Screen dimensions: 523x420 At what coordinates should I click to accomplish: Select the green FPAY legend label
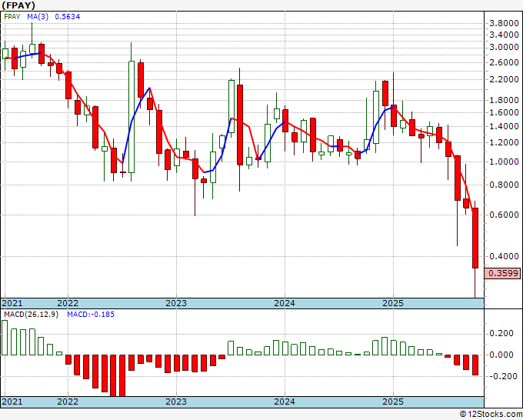click(x=12, y=17)
